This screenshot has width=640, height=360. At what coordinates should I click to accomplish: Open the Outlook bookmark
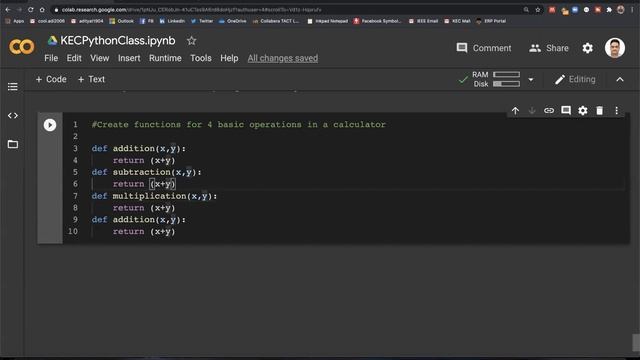122,21
